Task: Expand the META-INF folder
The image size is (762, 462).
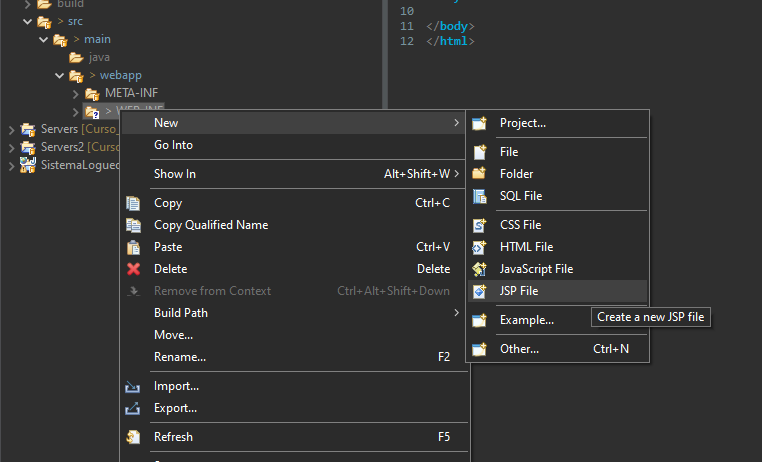Action: 76,93
